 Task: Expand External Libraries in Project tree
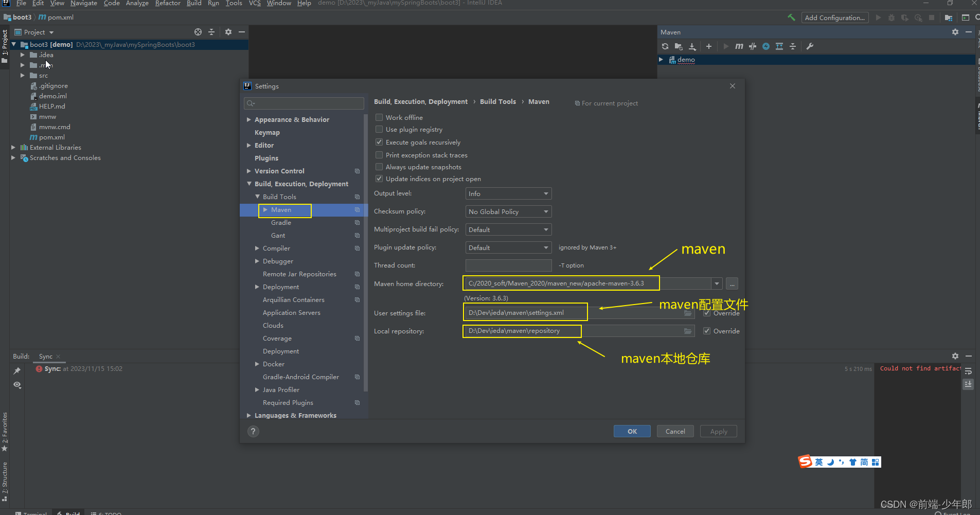(13, 147)
